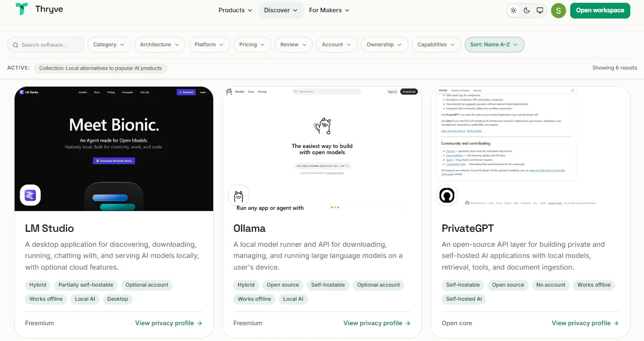644x341 pixels.
Task: Select system theme monitor icon
Action: (540, 10)
